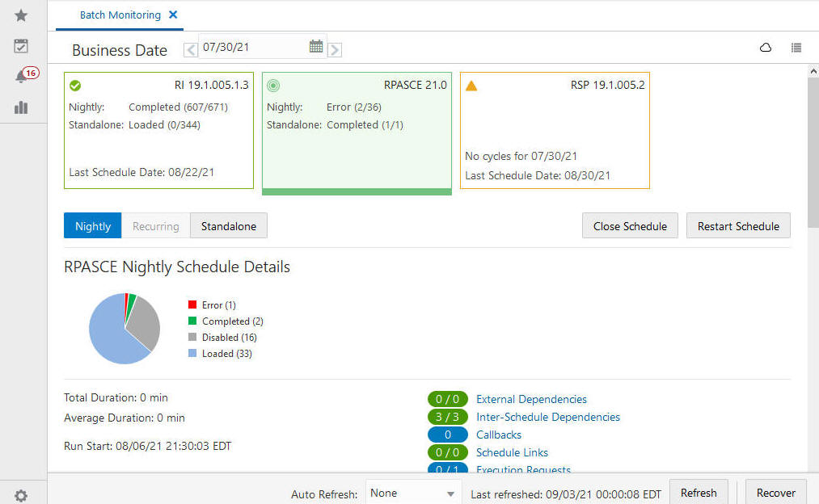Click the cloud icon at top right
The image size is (819, 504).
click(765, 48)
